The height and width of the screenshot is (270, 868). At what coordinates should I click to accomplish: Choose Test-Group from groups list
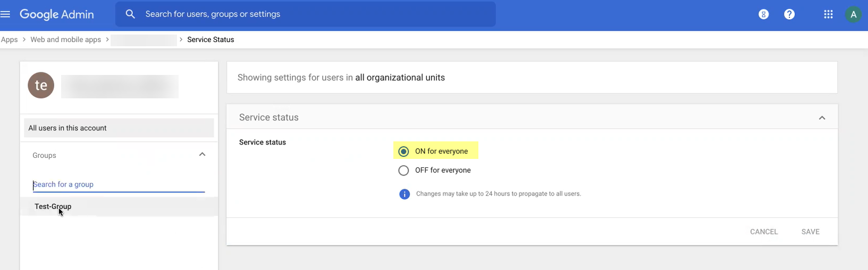[53, 207]
